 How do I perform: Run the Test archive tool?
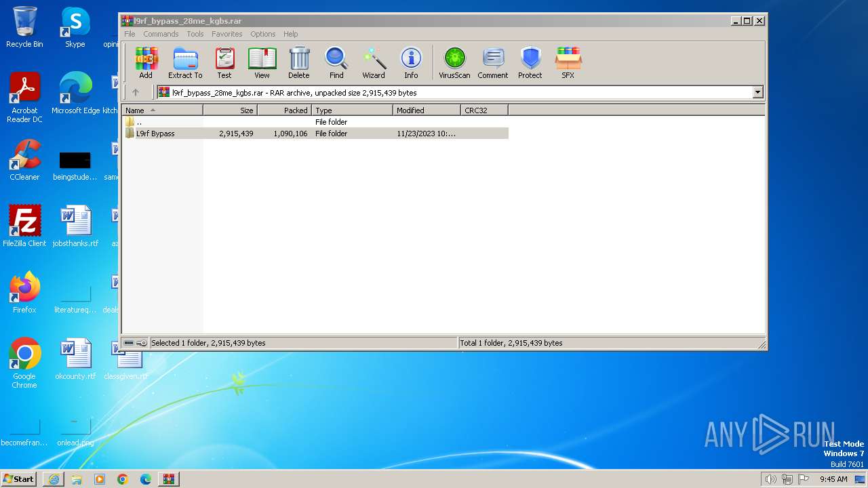point(224,63)
